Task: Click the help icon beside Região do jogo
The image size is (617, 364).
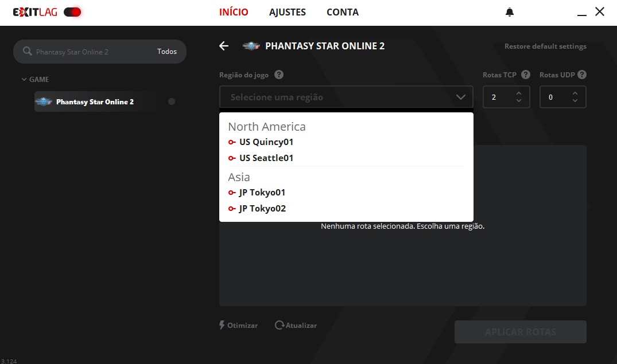Action: (279, 75)
